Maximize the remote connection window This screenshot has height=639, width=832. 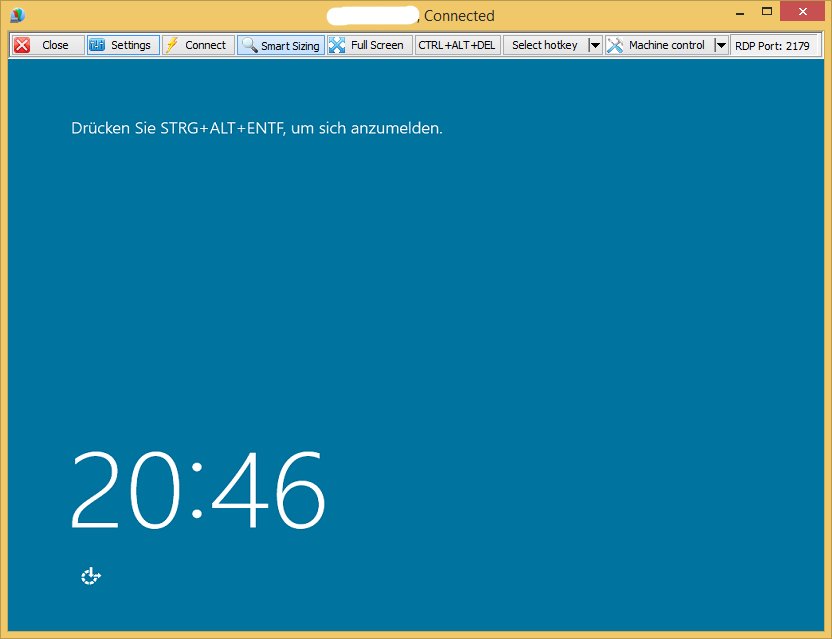coord(767,12)
